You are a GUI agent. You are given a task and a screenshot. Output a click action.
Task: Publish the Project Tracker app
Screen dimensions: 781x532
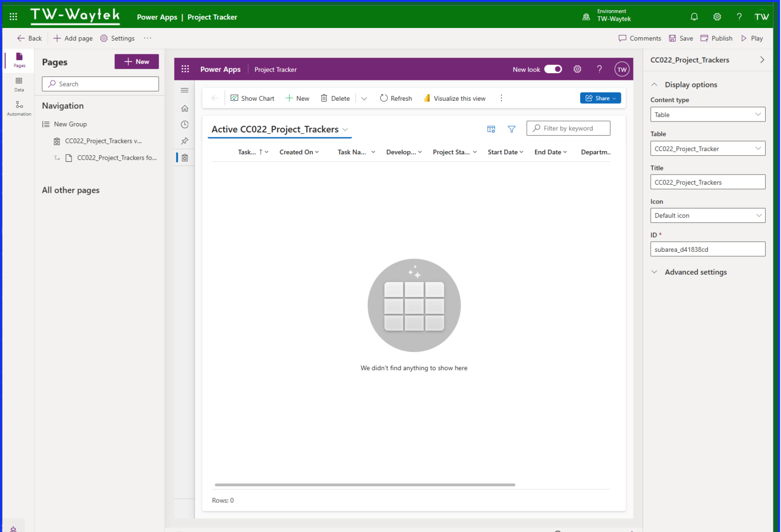(x=716, y=38)
